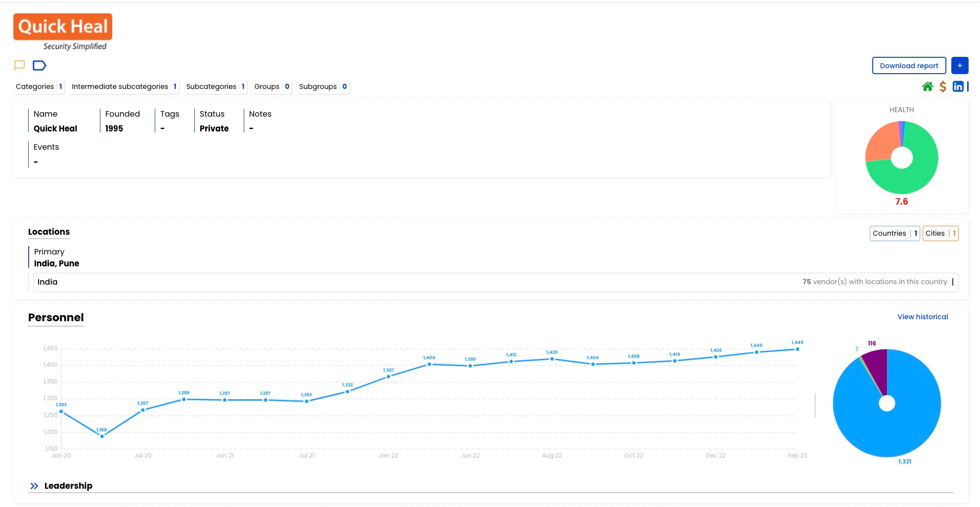Image resolution: width=980 pixels, height=507 pixels.
Task: Click Download report button
Action: pos(909,66)
